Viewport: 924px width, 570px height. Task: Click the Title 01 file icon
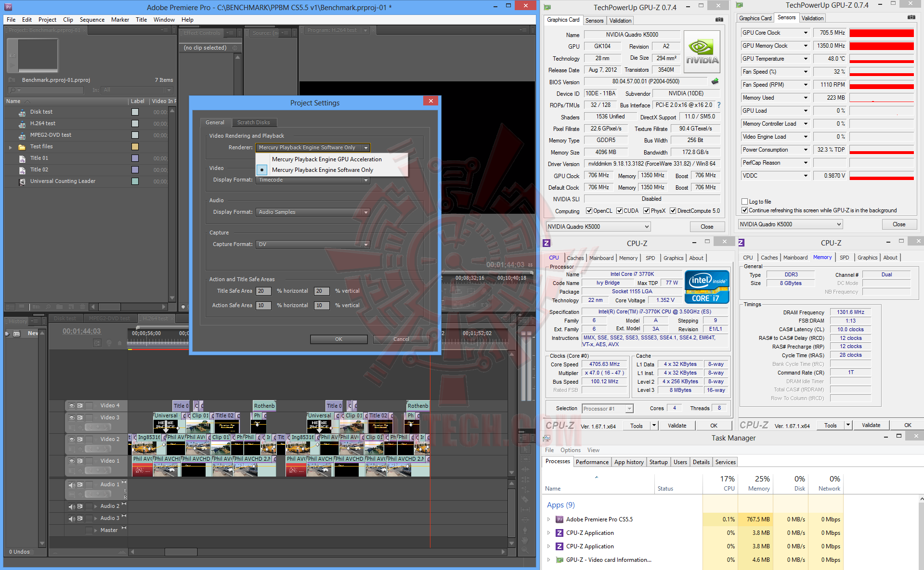pos(22,158)
